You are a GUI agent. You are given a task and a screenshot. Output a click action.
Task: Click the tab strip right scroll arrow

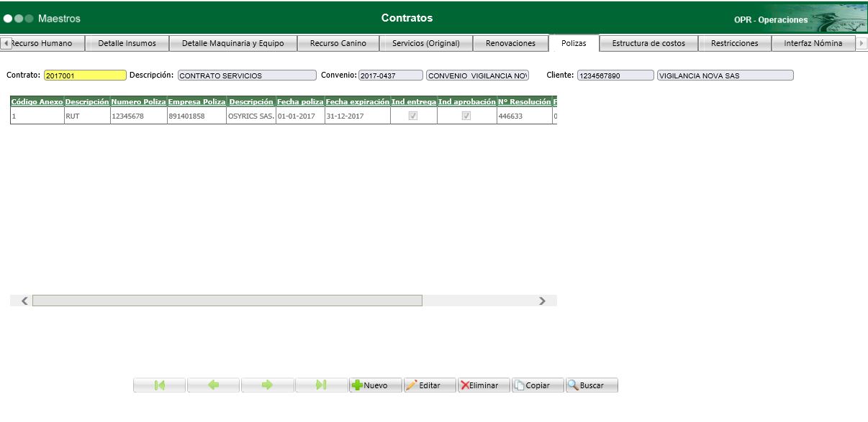(x=862, y=43)
